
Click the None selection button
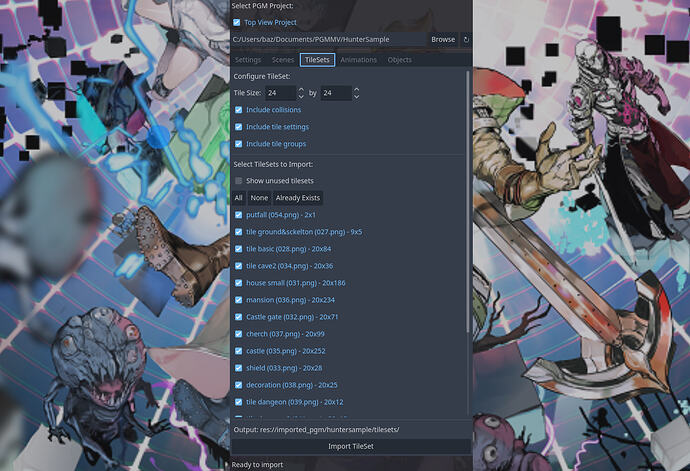(x=259, y=198)
